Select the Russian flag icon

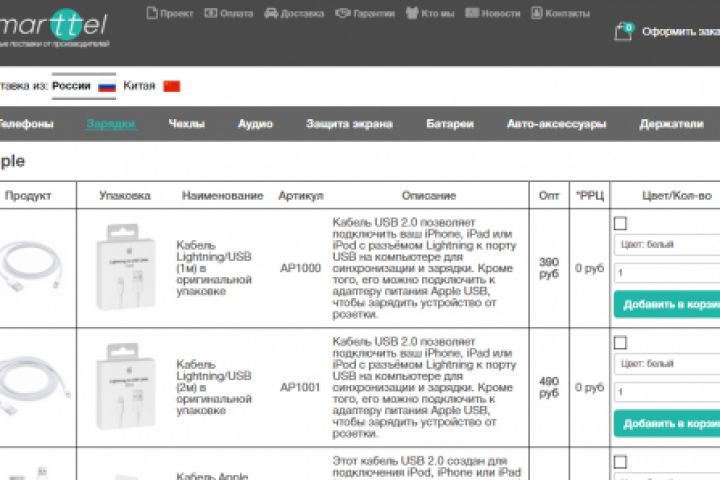pyautogui.click(x=107, y=86)
